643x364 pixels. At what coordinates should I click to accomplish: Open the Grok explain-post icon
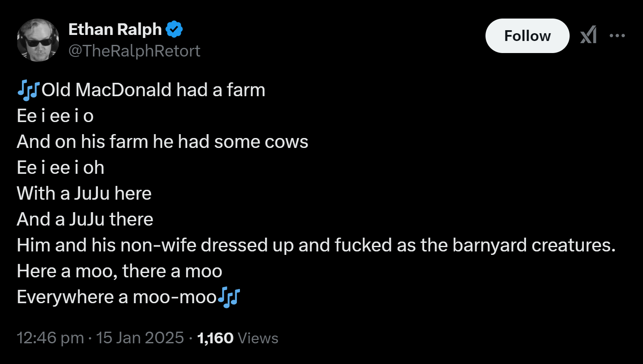589,35
